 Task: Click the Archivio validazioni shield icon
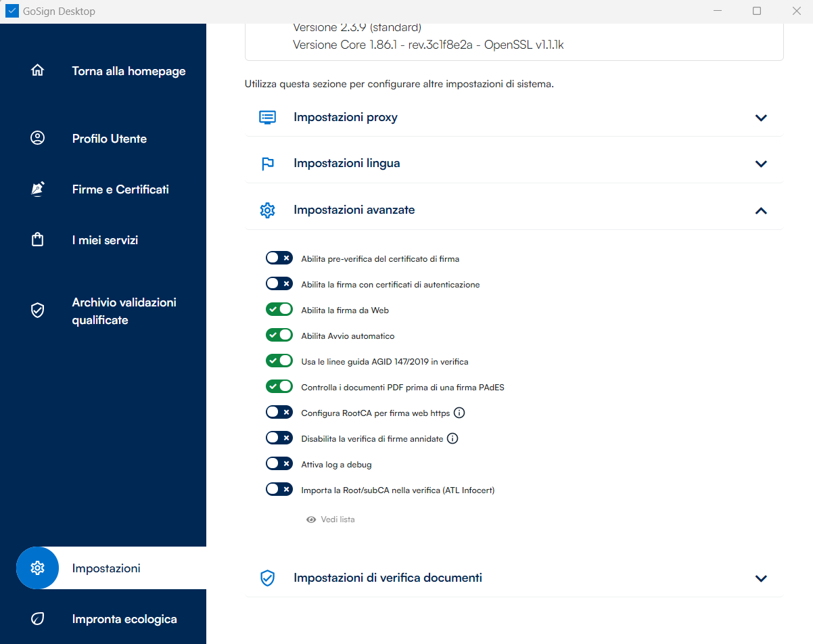point(38,310)
